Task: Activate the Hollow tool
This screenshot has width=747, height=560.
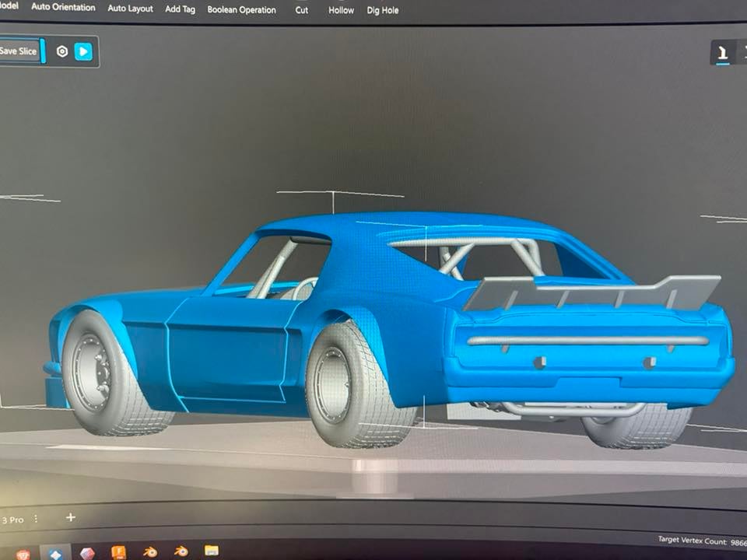Action: 341,10
